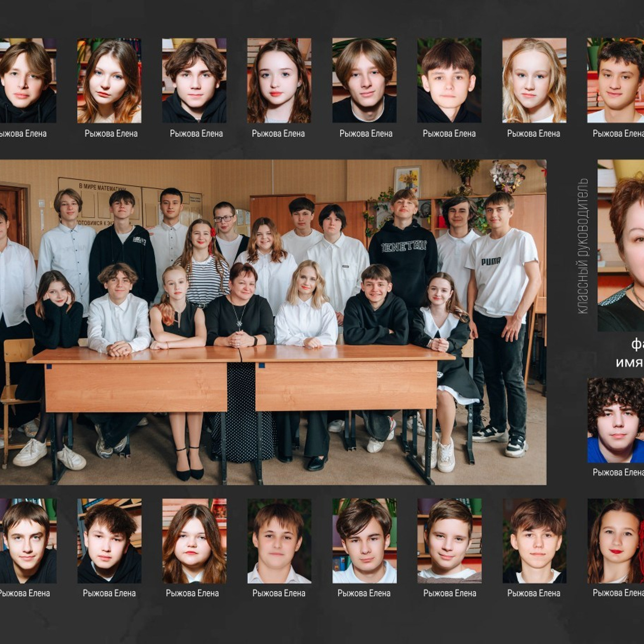This screenshot has width=644, height=644.
Task: Select the third bottom-row portrait thumbnail
Action: 194,541
